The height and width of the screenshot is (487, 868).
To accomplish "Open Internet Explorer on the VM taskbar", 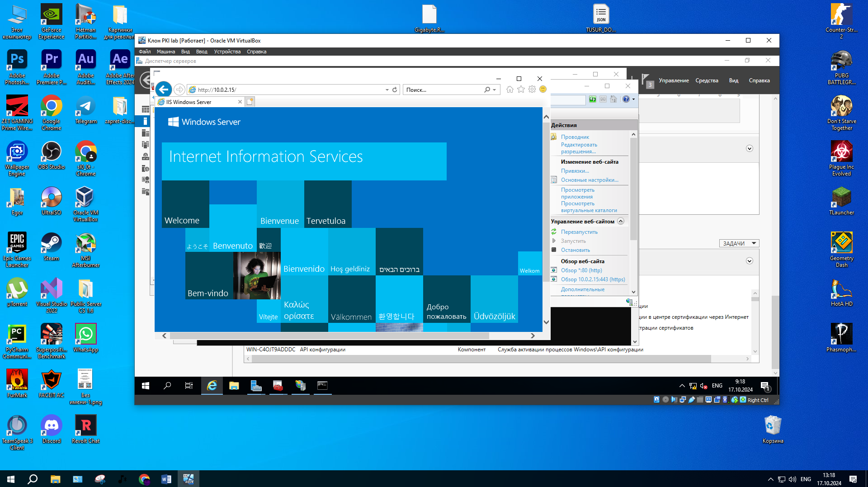I will click(212, 386).
